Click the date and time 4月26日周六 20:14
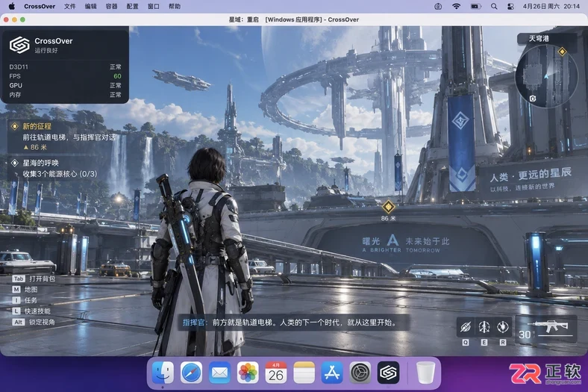The width and height of the screenshot is (588, 392). 551,7
